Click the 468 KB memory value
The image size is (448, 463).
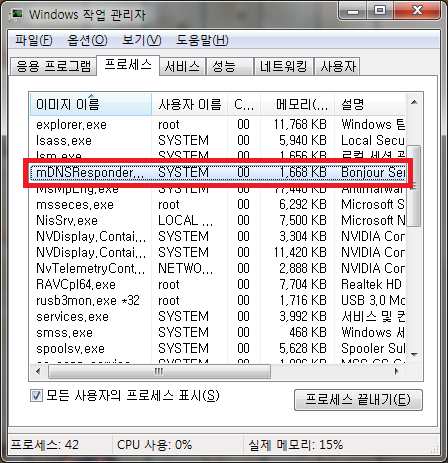(308, 333)
